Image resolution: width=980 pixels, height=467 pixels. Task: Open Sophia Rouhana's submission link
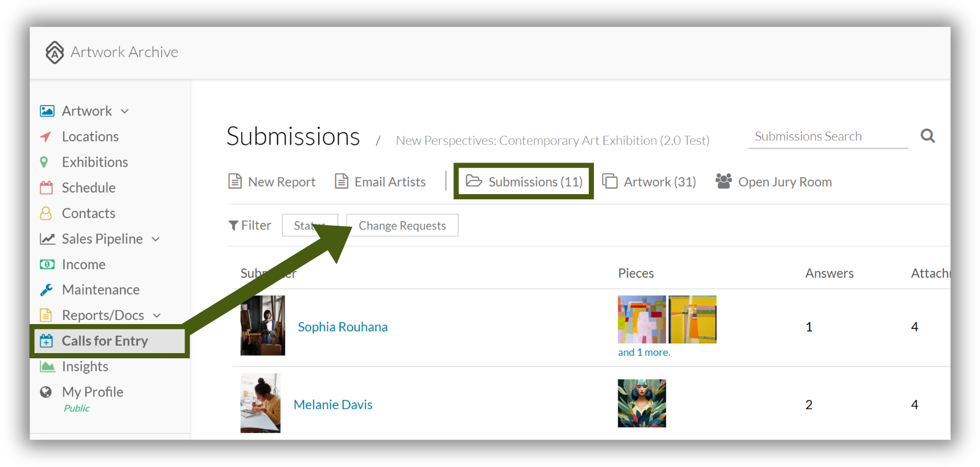(343, 327)
